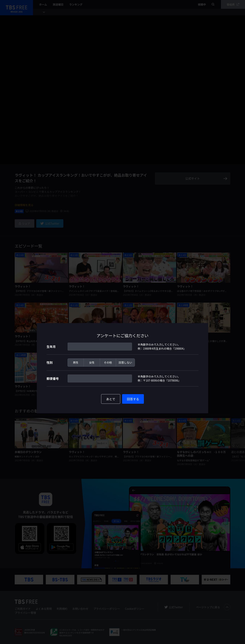Open App Store download badge
Viewport: 245px width, 644px height.
[30, 547]
